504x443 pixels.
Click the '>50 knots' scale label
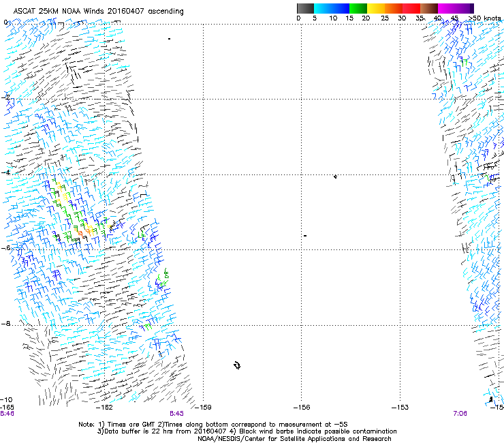click(x=484, y=18)
